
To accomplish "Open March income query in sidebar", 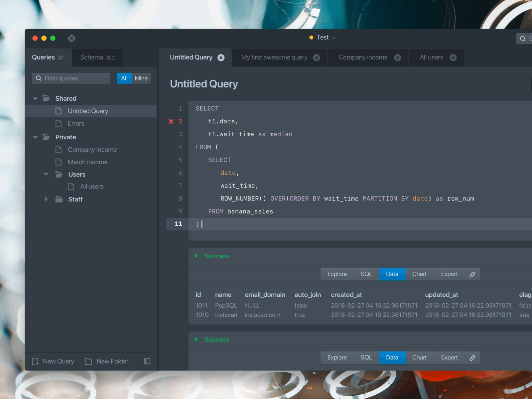I will pos(87,162).
